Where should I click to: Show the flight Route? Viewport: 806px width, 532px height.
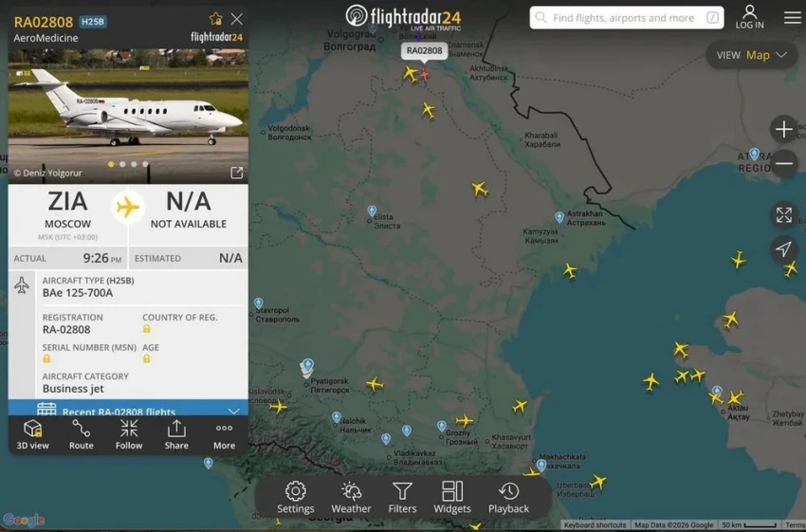[82, 434]
